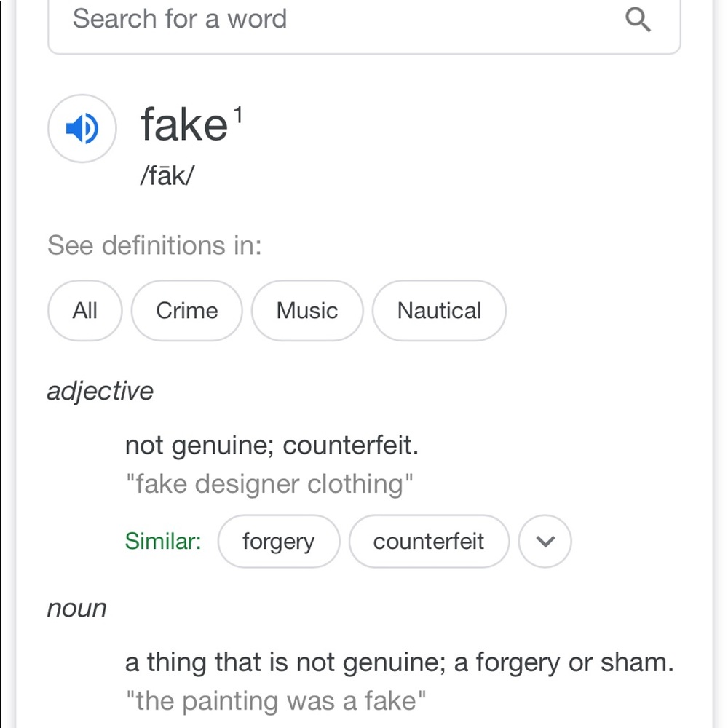Click the headword fake
728x728 pixels.
pyautogui.click(x=184, y=124)
